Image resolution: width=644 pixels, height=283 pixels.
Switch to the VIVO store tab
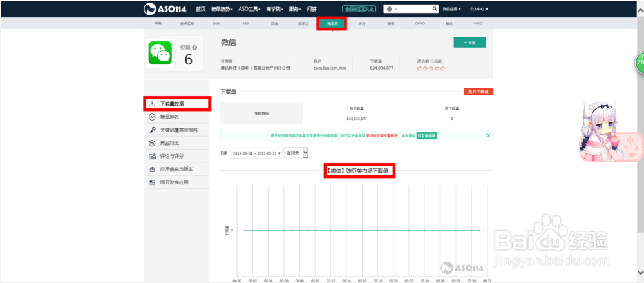click(478, 24)
